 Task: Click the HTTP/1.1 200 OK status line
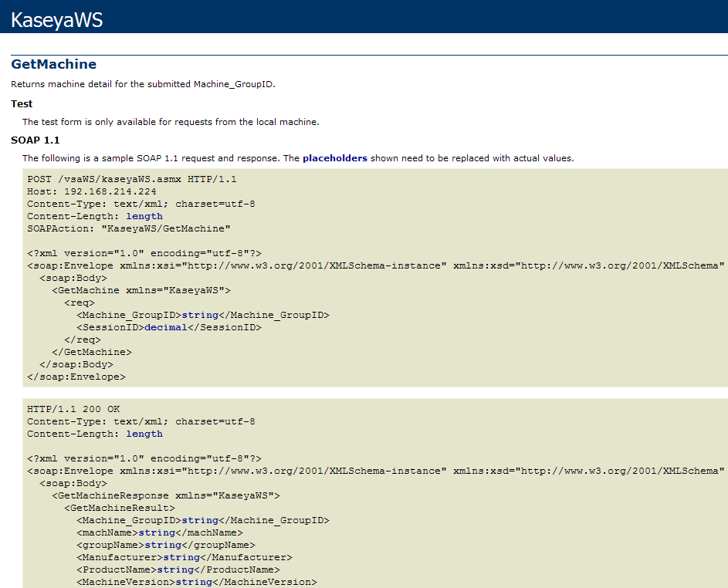(73, 409)
